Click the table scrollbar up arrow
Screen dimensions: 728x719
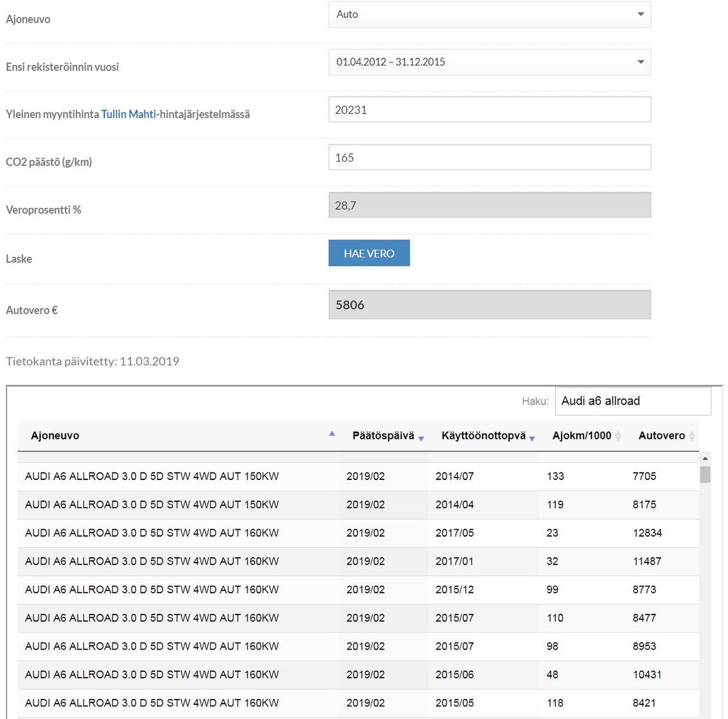click(x=705, y=459)
